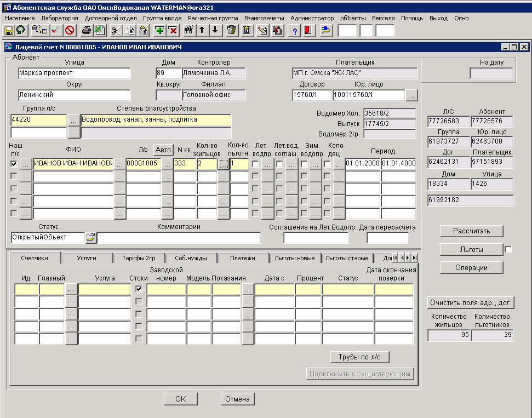Delete record with red X icon
This screenshot has height=418, width=532.
(x=173, y=30)
